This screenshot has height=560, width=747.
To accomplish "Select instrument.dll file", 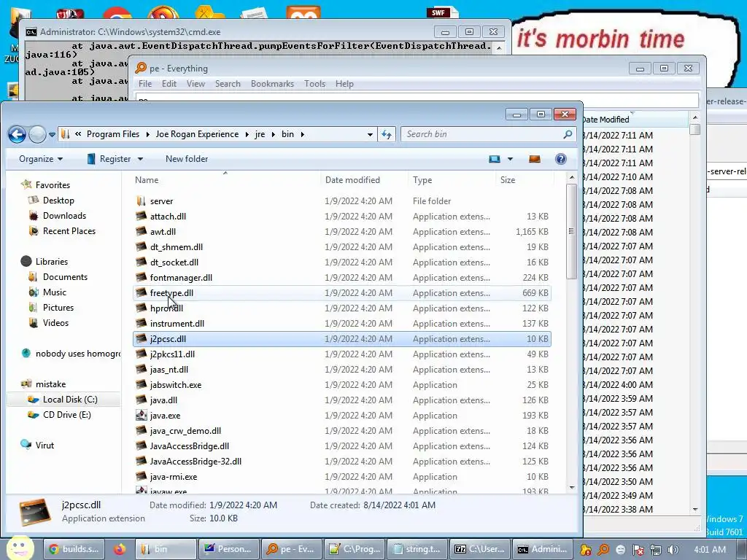I will (x=177, y=324).
